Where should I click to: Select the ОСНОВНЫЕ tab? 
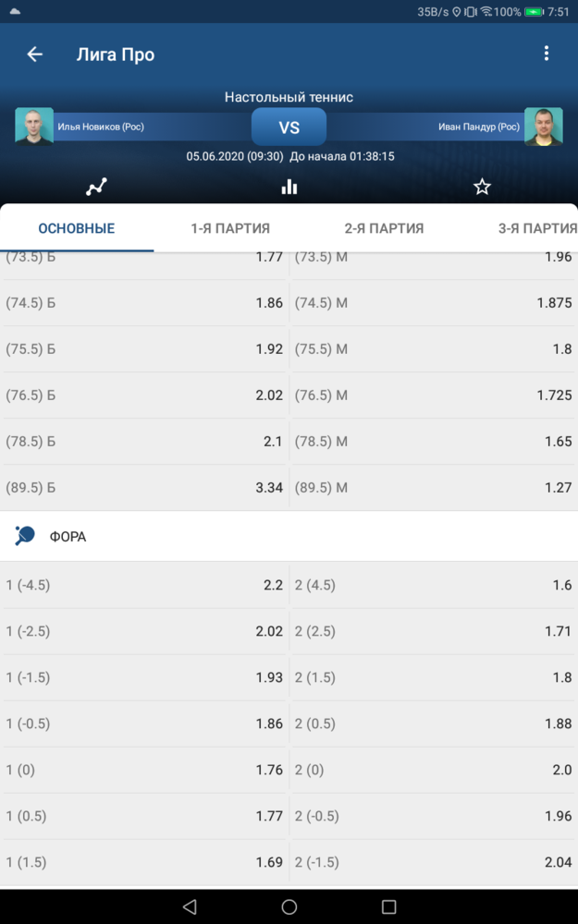77,228
